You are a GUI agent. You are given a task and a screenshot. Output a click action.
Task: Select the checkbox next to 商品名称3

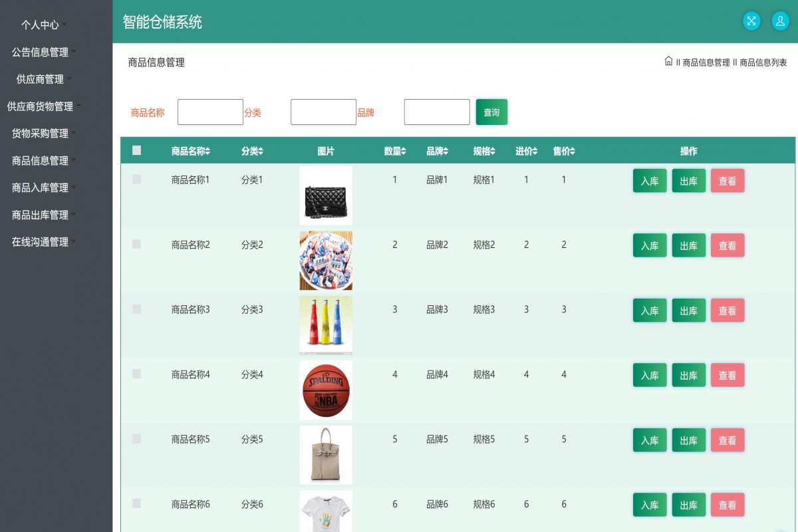point(136,309)
